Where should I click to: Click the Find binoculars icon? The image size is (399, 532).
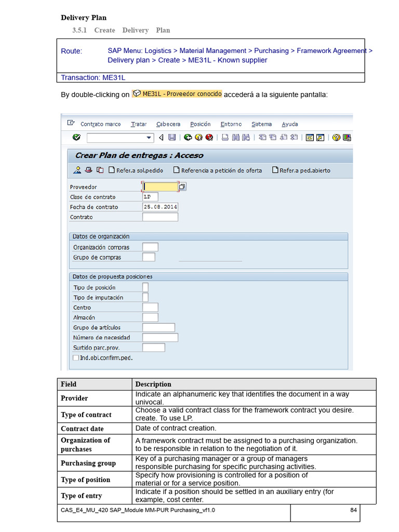(x=236, y=137)
